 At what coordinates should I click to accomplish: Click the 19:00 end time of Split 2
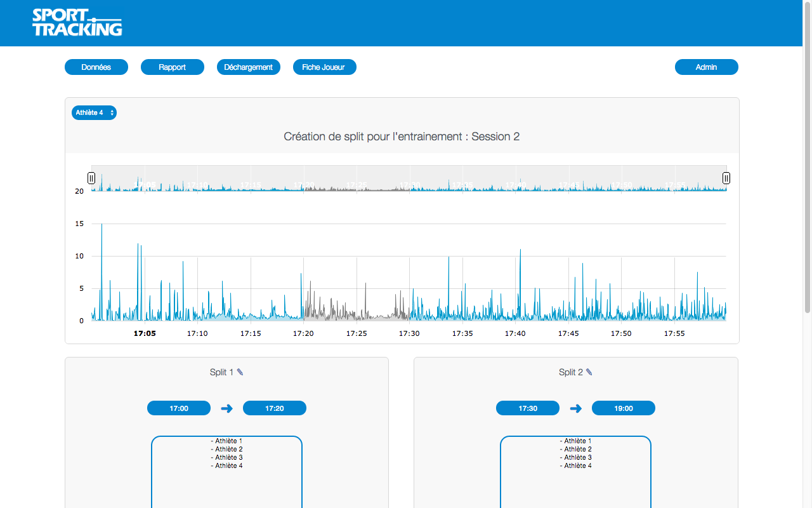click(x=624, y=408)
